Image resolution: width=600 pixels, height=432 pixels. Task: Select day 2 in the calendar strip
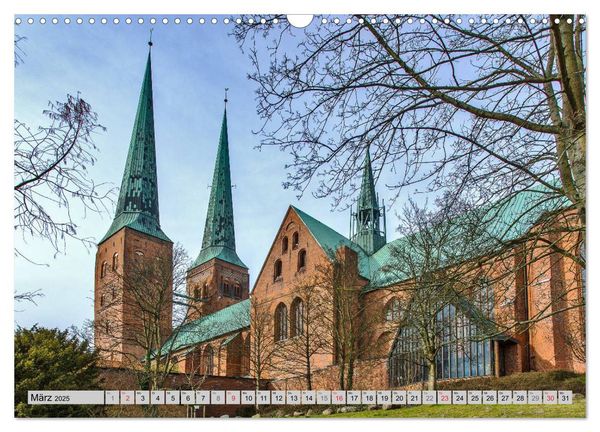coord(127,398)
